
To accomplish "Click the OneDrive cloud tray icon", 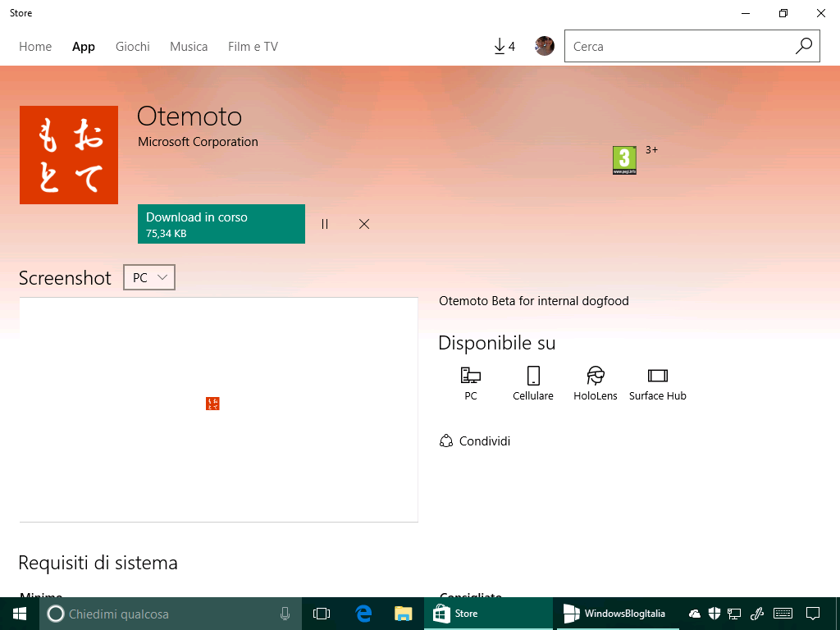I will [x=694, y=614].
